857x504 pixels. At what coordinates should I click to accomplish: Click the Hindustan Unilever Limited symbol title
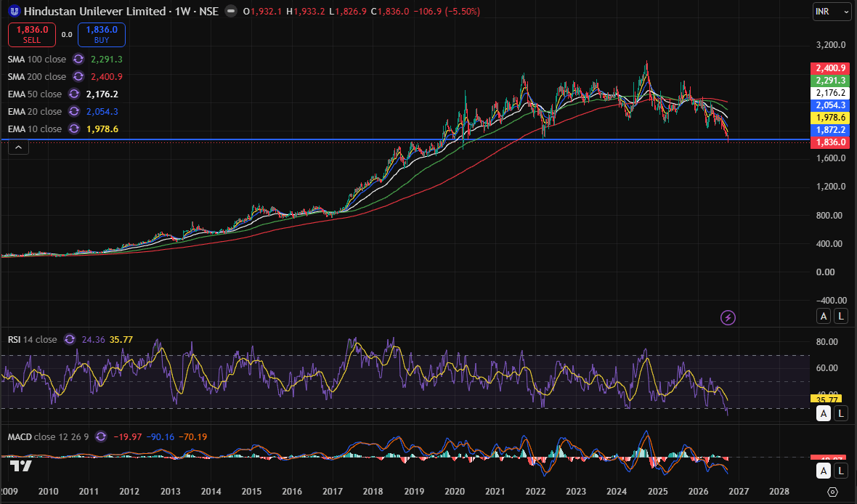94,11
